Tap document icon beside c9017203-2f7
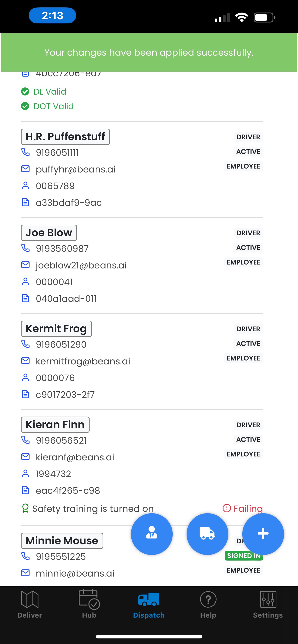 click(x=25, y=394)
